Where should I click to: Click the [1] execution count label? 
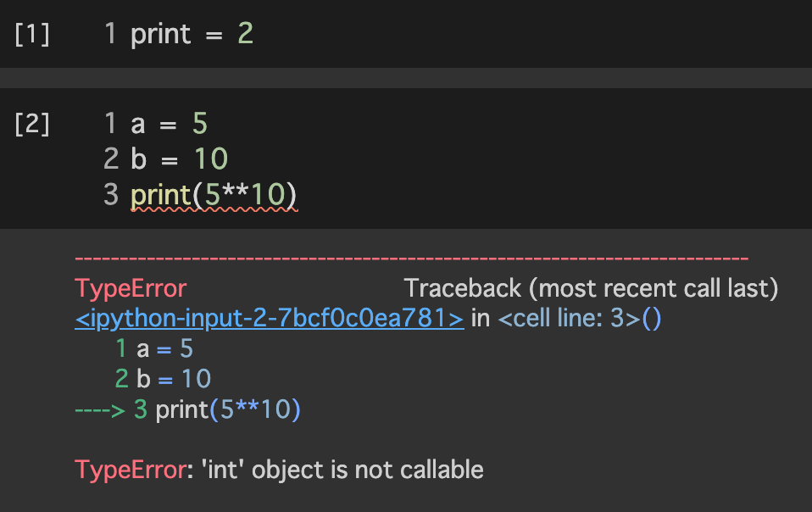click(32, 35)
